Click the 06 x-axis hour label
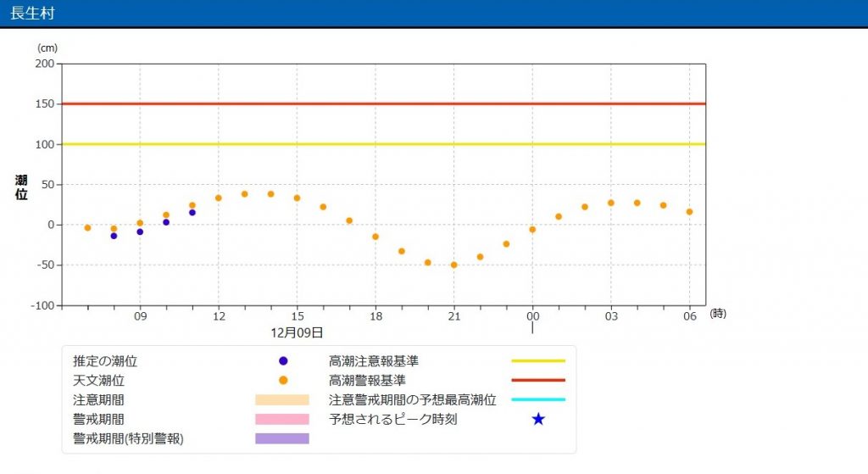 (x=690, y=316)
